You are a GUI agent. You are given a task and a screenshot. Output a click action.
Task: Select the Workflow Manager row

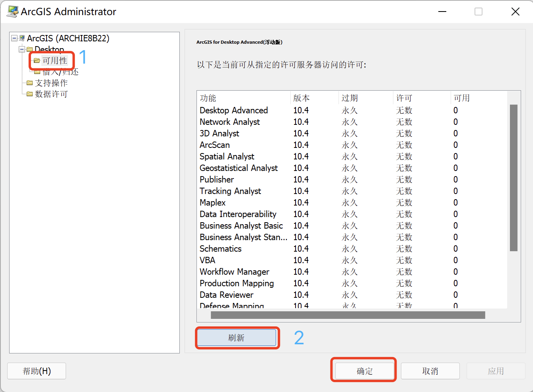point(352,272)
